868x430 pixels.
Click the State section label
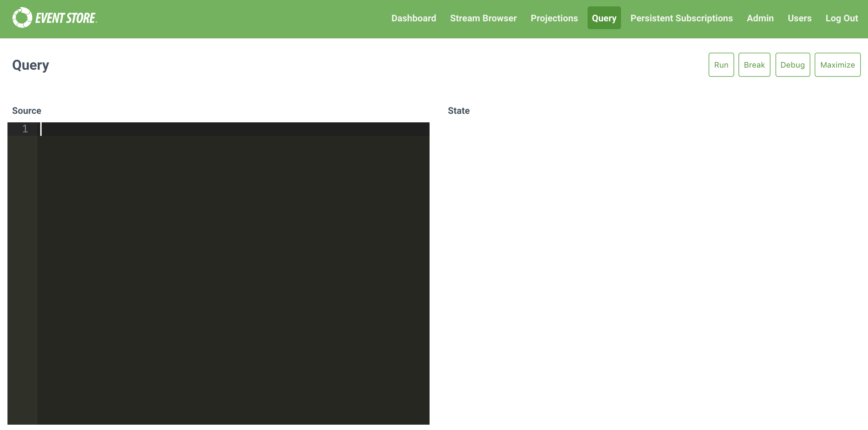pyautogui.click(x=459, y=110)
